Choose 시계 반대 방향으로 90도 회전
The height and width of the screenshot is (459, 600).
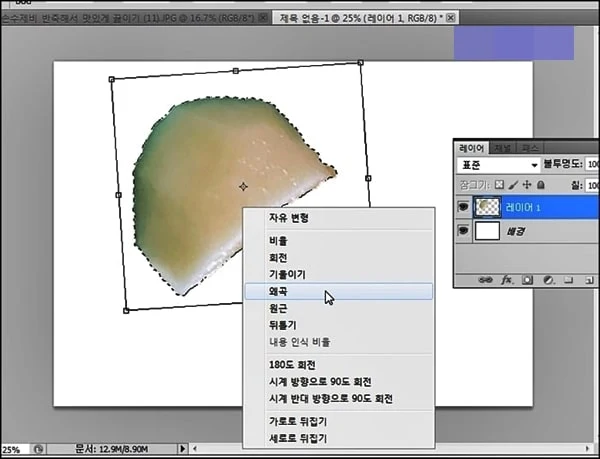[339, 399]
